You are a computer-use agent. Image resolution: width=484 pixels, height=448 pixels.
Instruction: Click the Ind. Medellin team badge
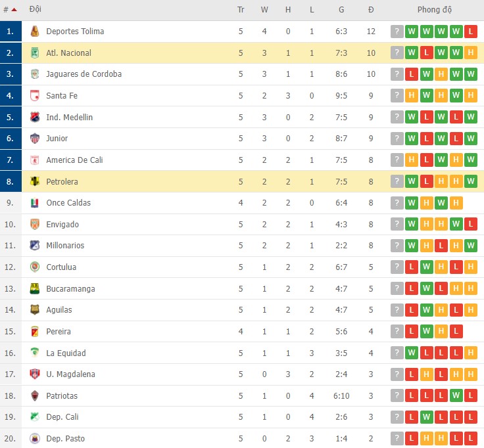coord(35,118)
